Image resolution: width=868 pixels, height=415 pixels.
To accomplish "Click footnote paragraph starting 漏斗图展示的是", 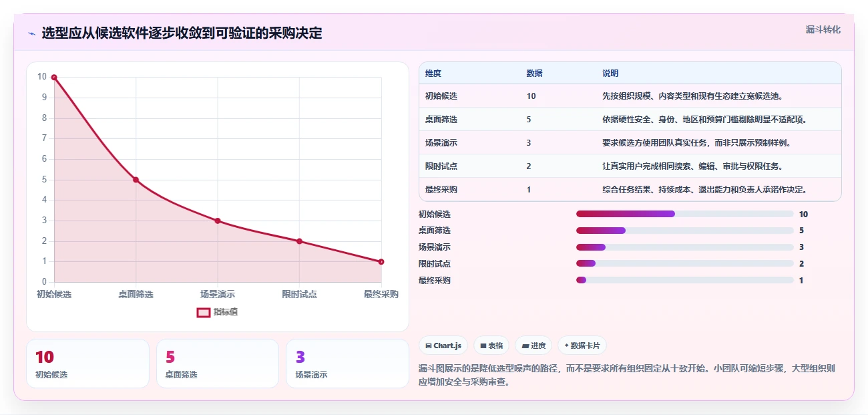I will (x=627, y=376).
